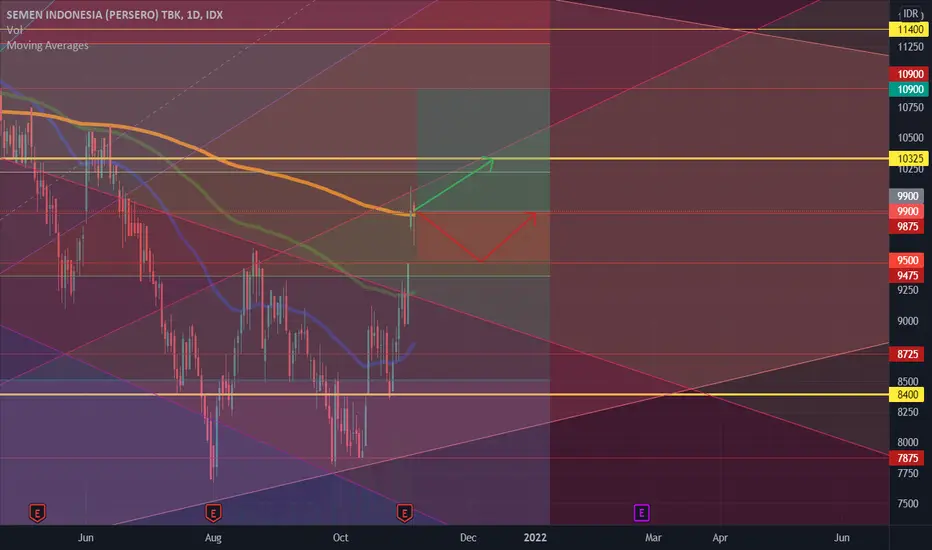Click the Apr label on time axis
This screenshot has width=932, height=550.
pos(720,538)
